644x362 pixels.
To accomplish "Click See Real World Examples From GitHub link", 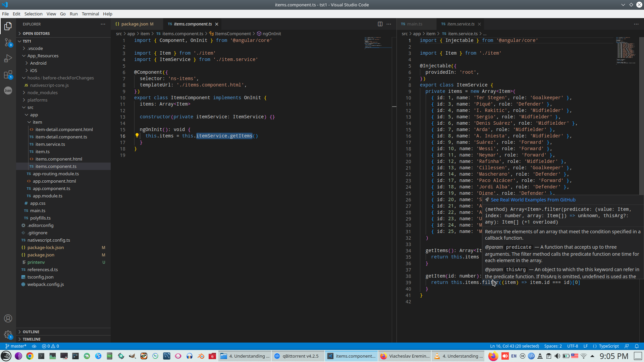I will 533,200.
